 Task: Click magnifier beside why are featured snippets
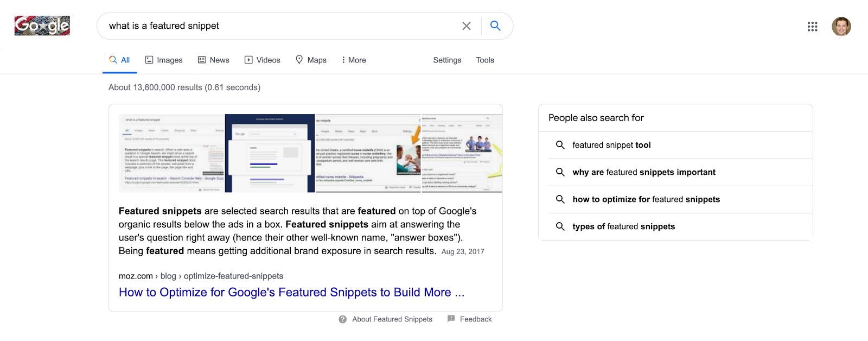[560, 172]
